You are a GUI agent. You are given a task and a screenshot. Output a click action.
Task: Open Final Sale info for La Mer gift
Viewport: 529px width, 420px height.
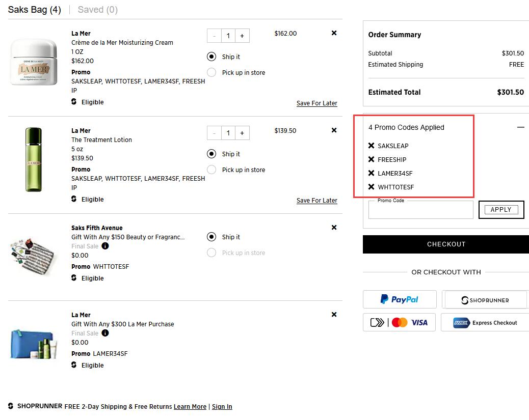[105, 333]
